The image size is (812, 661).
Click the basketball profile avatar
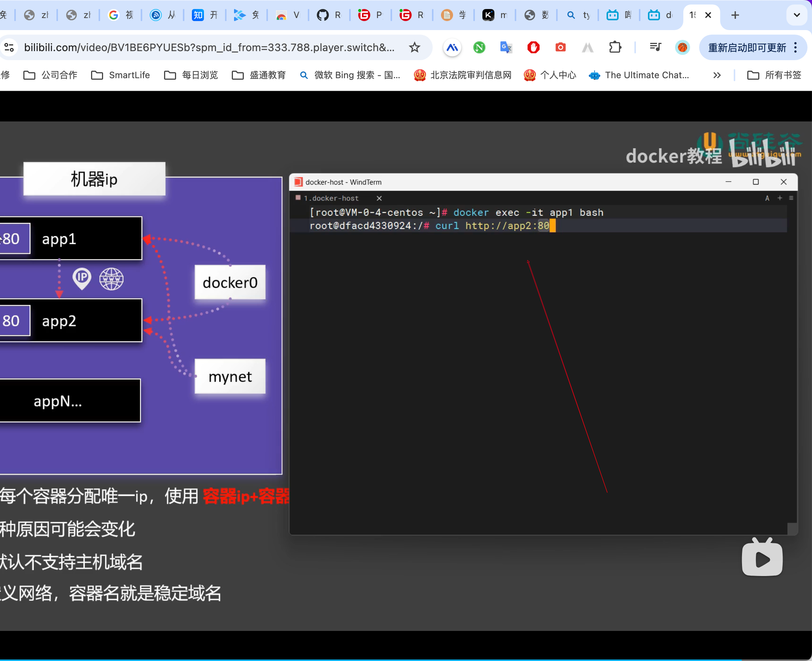[x=682, y=48]
